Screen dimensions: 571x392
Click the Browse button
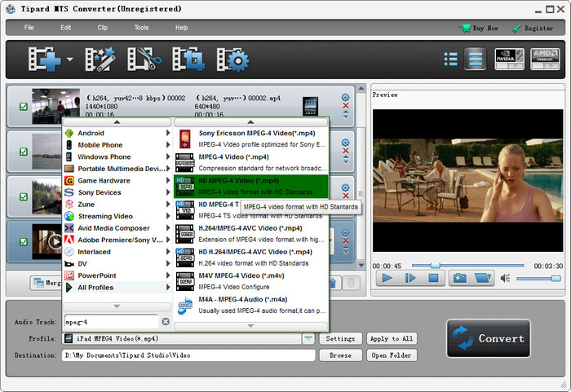340,355
